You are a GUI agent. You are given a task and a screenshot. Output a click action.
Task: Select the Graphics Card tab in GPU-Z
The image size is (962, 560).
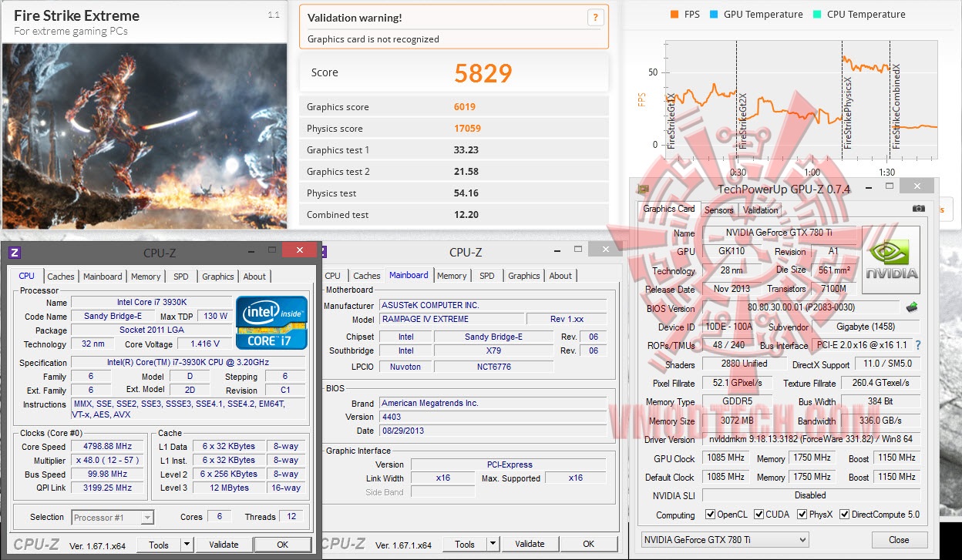coord(668,209)
